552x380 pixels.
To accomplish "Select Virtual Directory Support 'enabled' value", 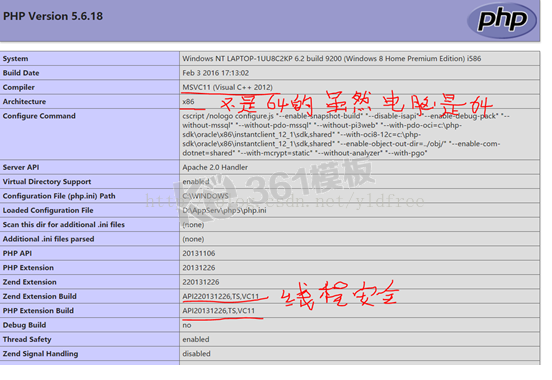I will pos(196,182).
